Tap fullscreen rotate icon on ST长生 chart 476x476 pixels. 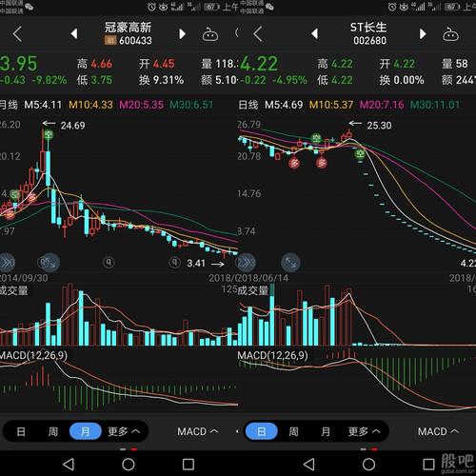pyautogui.click(x=290, y=263)
